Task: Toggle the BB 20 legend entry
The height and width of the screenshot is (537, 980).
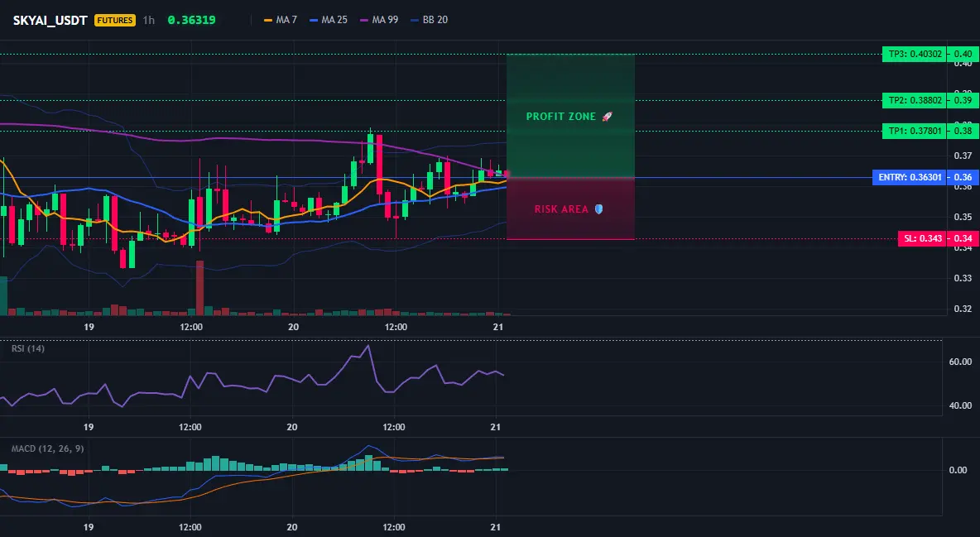Action: click(430, 20)
